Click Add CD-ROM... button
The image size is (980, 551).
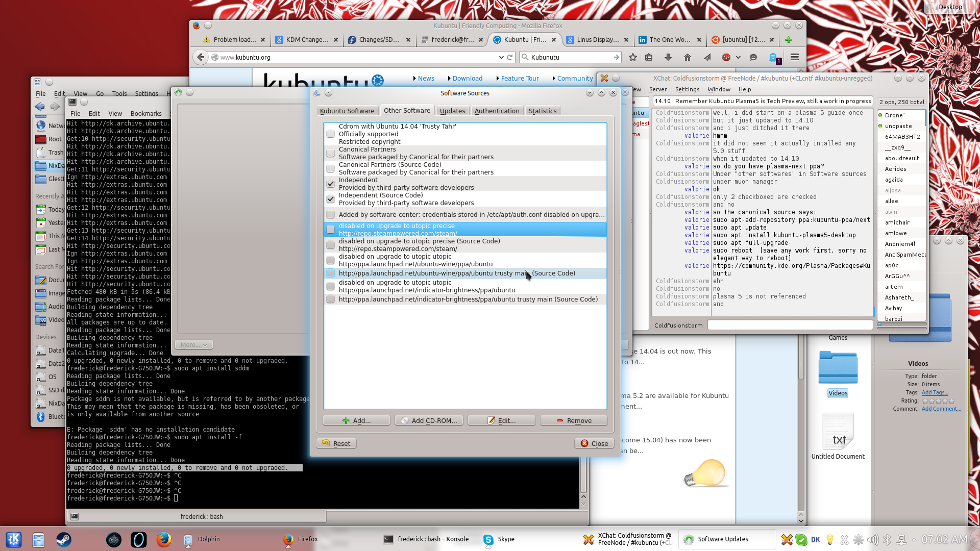tap(429, 420)
